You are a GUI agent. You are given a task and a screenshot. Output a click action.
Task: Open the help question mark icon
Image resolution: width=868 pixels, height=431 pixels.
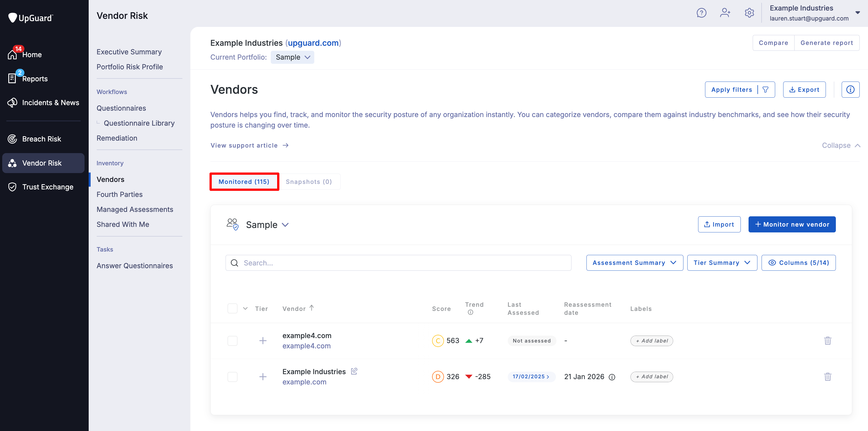(701, 13)
